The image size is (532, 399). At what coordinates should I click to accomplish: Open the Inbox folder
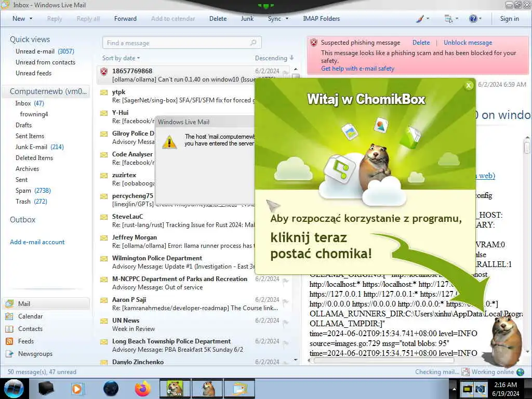tap(30, 103)
